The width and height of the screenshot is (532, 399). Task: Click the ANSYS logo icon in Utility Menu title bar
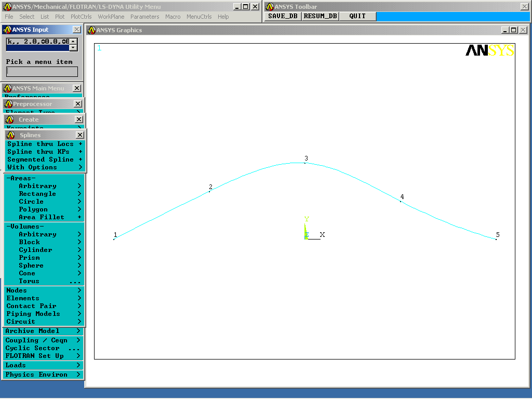[x=7, y=7]
